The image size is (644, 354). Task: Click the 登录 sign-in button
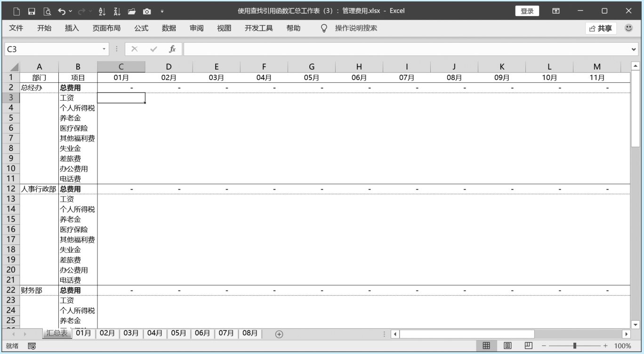(x=527, y=11)
